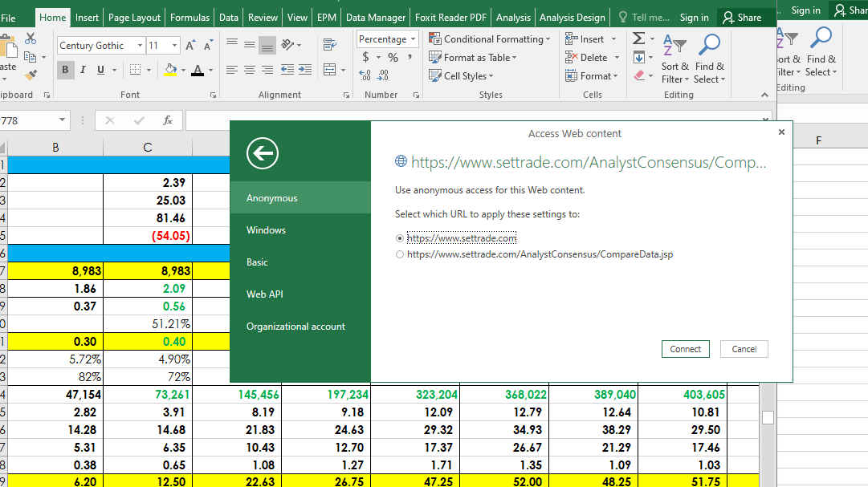The width and height of the screenshot is (868, 487).
Task: Open the Century Gothic font dropdown
Action: [x=140, y=46]
